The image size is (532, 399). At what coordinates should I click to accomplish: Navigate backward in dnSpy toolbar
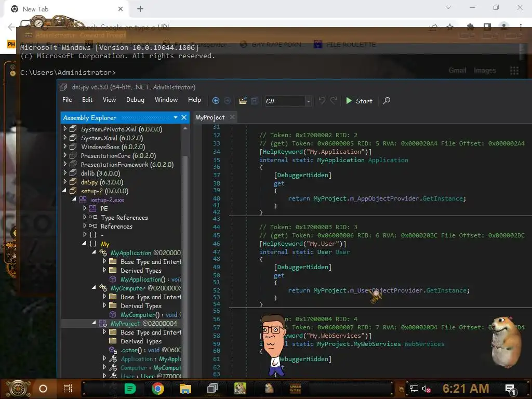pyautogui.click(x=216, y=101)
